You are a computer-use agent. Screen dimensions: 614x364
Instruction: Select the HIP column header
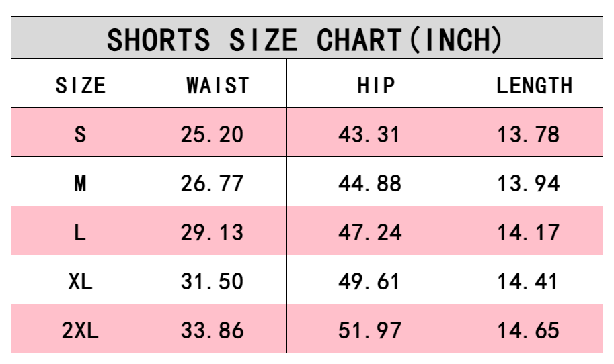click(376, 86)
